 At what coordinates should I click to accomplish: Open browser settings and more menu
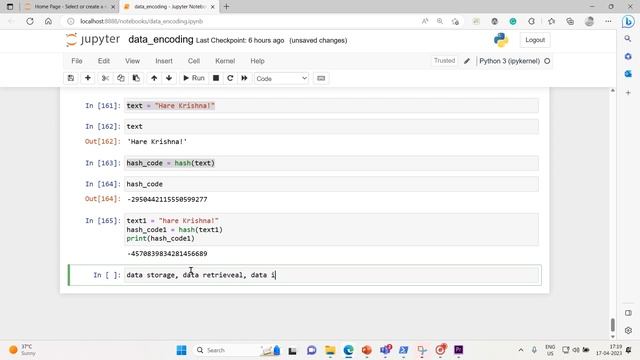pos(608,21)
